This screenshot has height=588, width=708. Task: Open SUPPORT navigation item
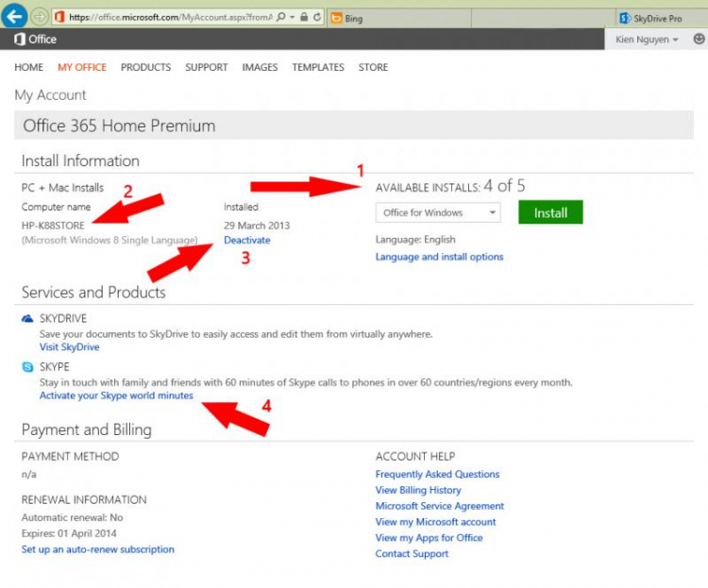pyautogui.click(x=207, y=67)
